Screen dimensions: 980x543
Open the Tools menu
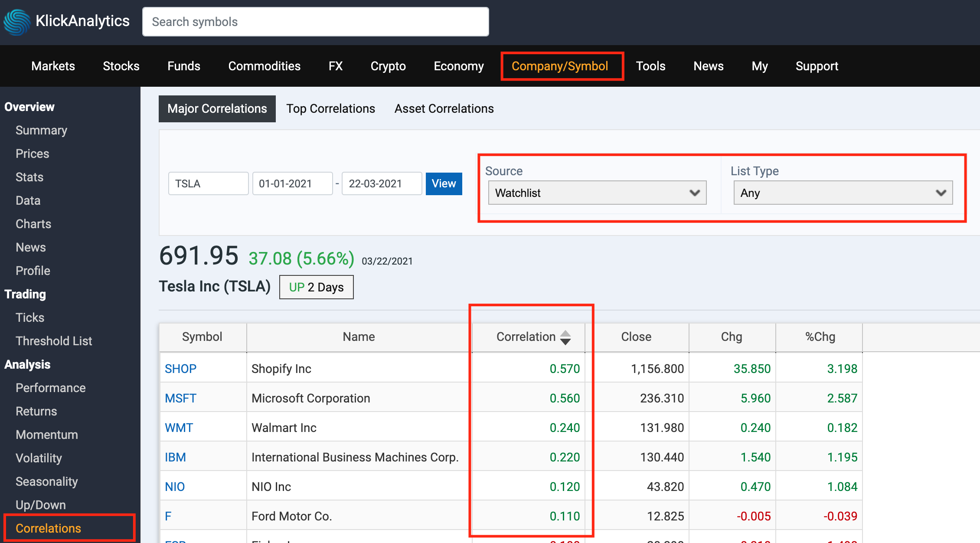(650, 66)
